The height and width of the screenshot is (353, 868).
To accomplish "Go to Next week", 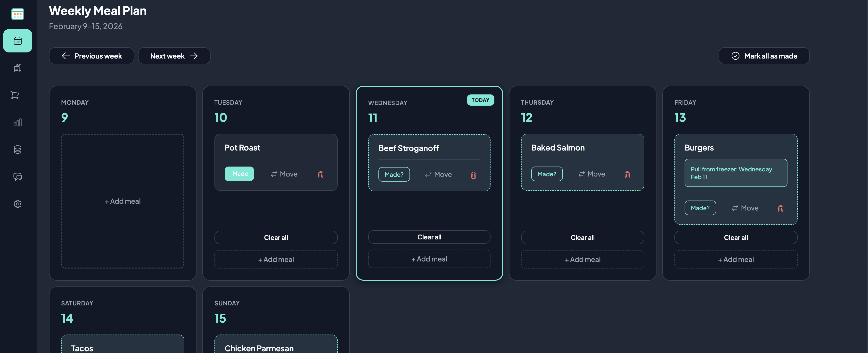I will click(174, 56).
